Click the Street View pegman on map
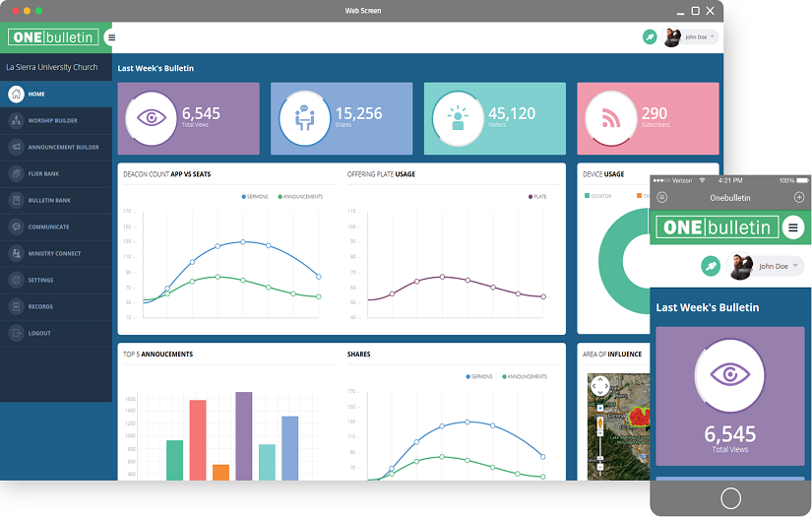This screenshot has width=812, height=517. point(600,422)
